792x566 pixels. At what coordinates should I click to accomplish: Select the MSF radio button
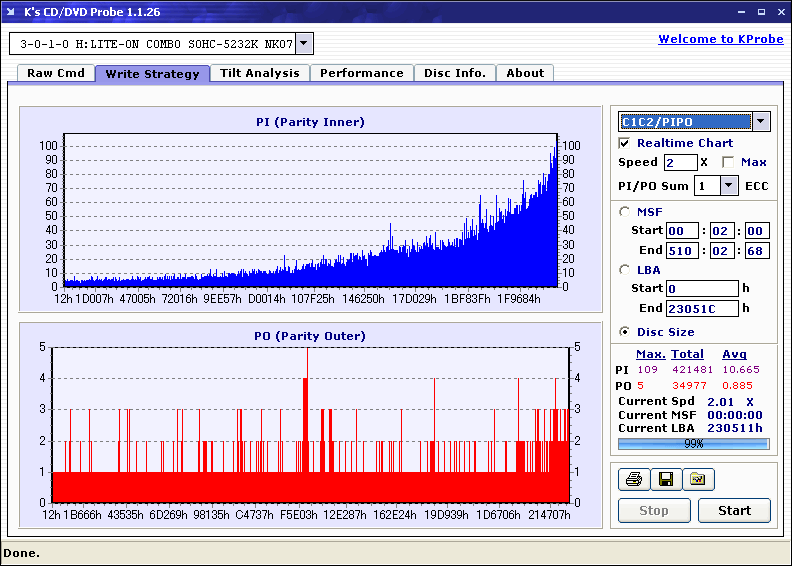pyautogui.click(x=625, y=211)
